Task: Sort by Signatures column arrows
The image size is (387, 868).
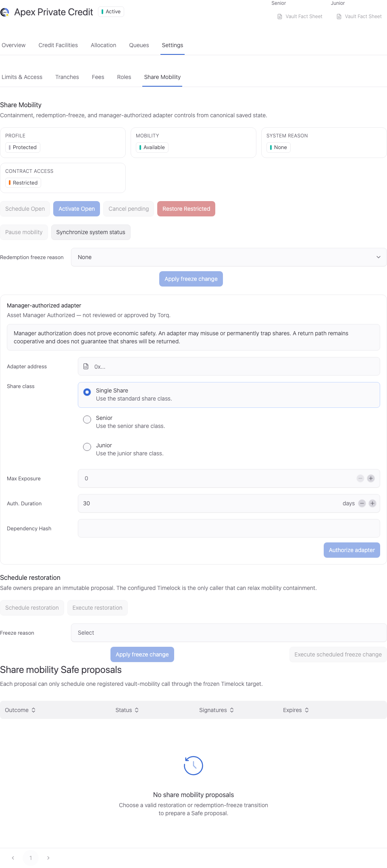Action: 232,710
